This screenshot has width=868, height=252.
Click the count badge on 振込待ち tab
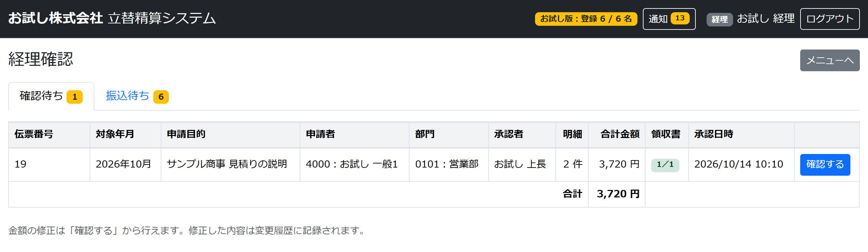(x=161, y=97)
